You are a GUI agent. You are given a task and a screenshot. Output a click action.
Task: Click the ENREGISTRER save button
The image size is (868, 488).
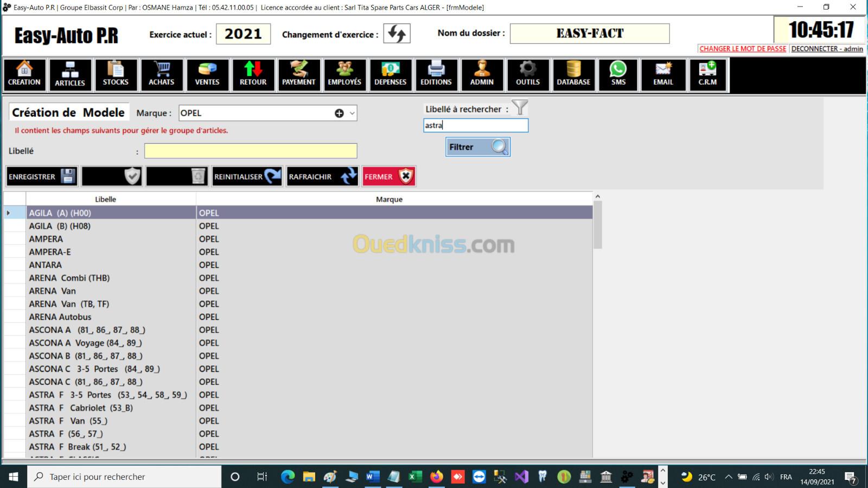coord(42,177)
